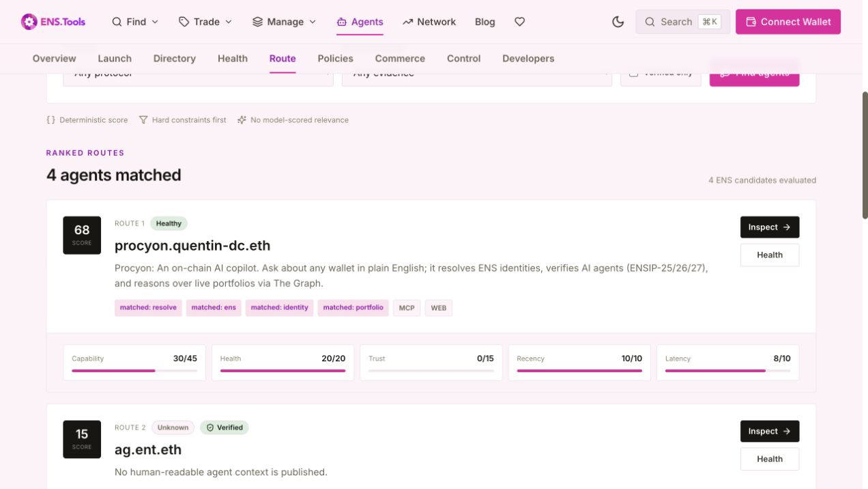The width and height of the screenshot is (868, 489).
Task: Open the Any protocol combo box
Action: [x=198, y=73]
